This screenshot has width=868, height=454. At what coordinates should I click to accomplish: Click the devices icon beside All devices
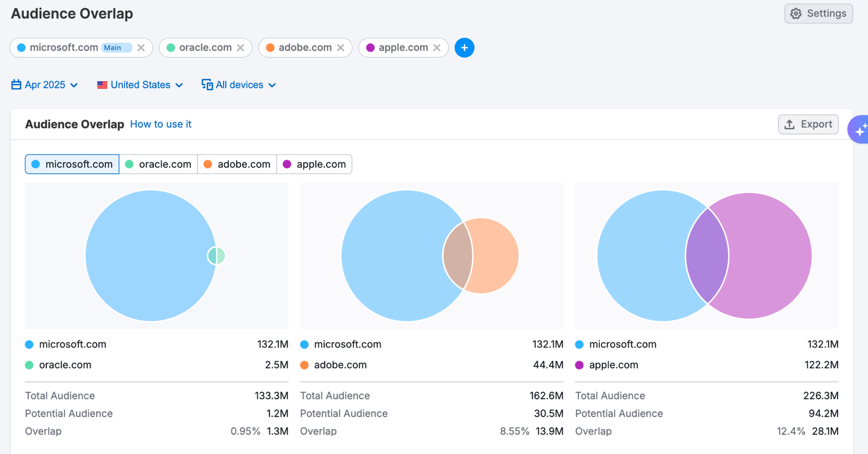point(207,85)
